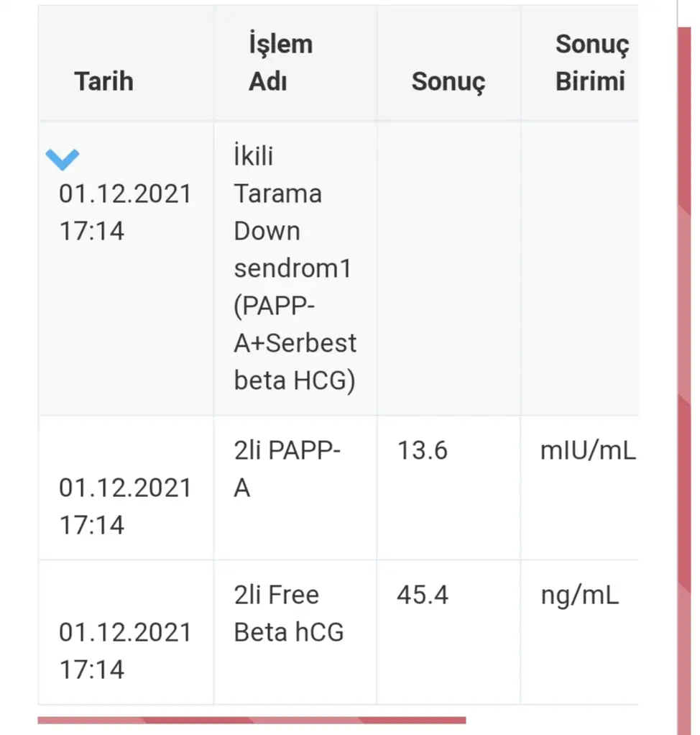Select the Sonuç column header
Viewport: 700px width, 735px height.
(448, 81)
